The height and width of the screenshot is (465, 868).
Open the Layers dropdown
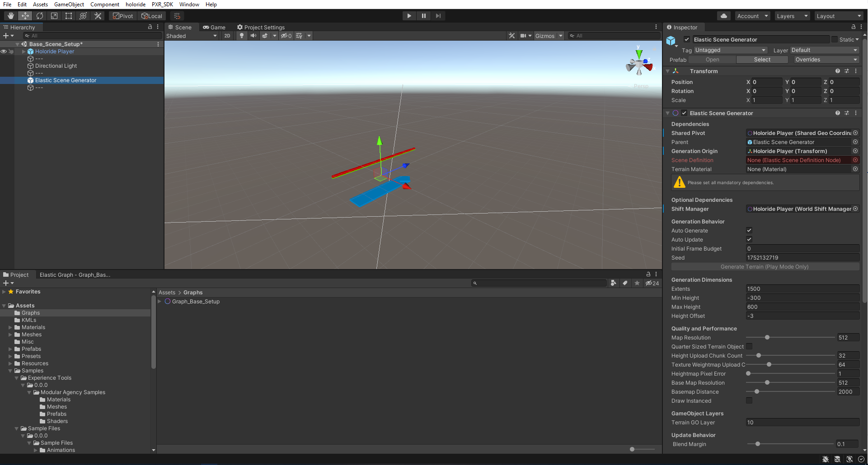tap(792, 16)
